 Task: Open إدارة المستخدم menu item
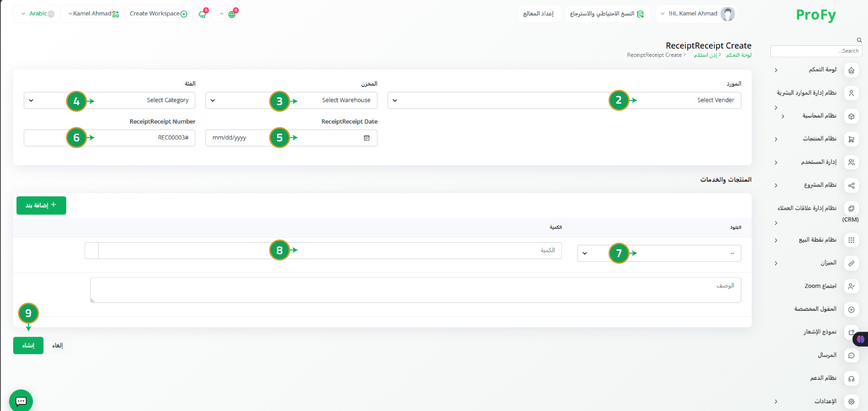pyautogui.click(x=818, y=162)
